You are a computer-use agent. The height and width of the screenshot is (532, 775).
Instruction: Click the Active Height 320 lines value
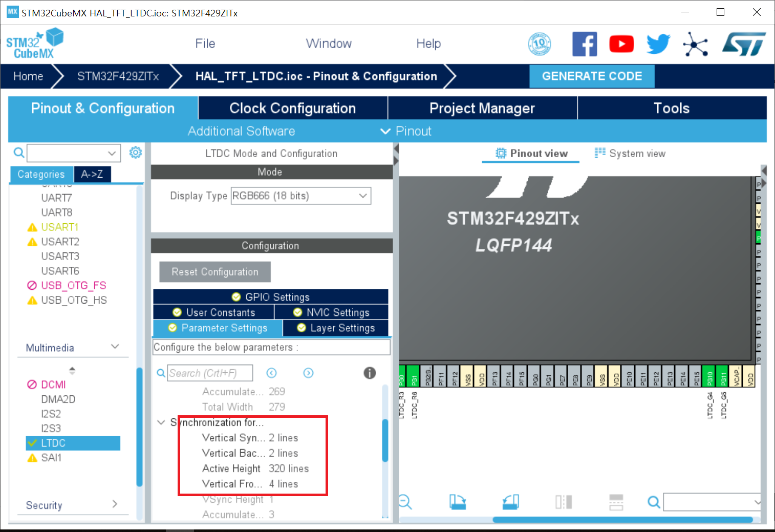pos(289,469)
